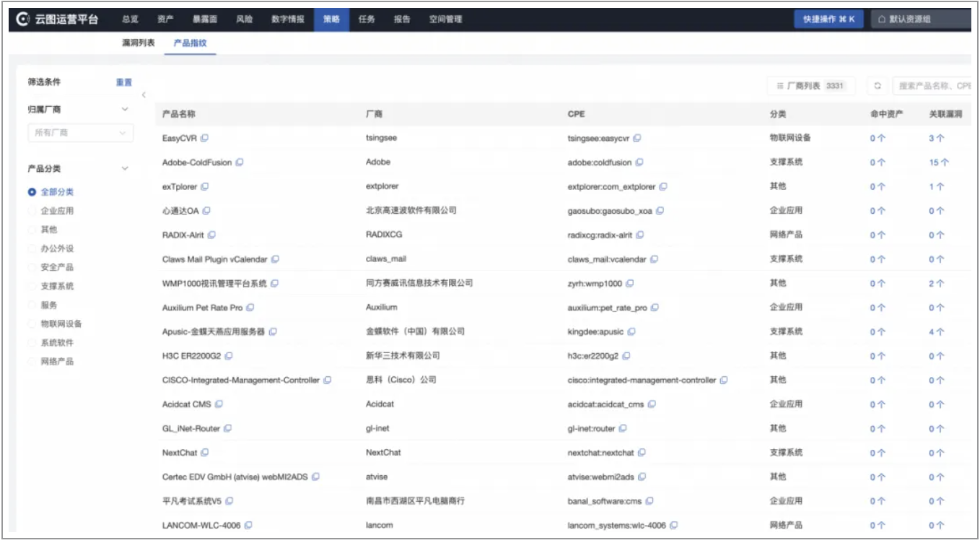Copy the Adobe-ColdFusion product name

240,162
